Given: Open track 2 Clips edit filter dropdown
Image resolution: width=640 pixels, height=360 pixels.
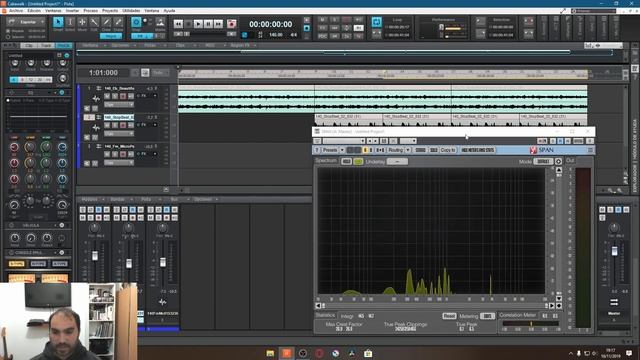Looking at the screenshot, I should 119,133.
